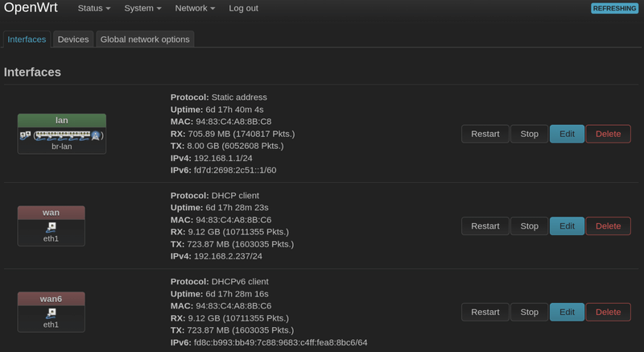Stop the wan interface
This screenshot has height=352, width=644.
click(529, 226)
